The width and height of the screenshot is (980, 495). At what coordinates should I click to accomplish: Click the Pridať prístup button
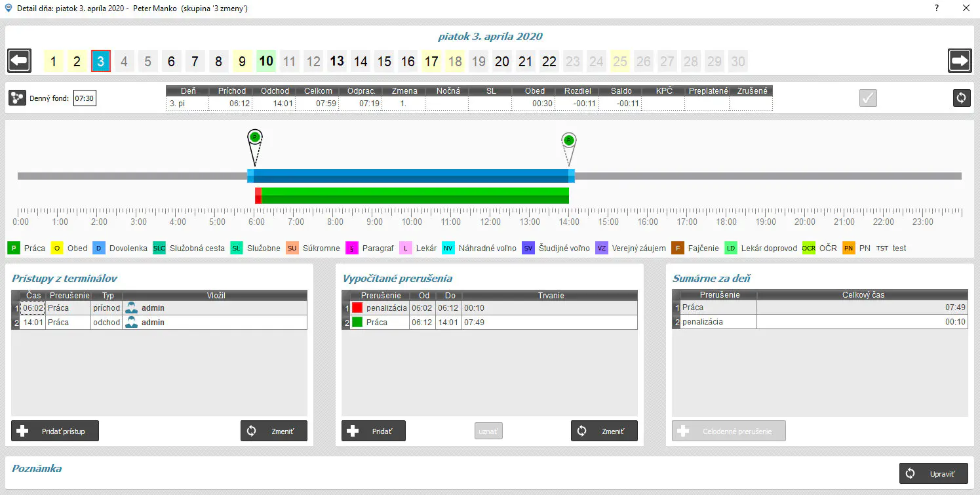55,431
